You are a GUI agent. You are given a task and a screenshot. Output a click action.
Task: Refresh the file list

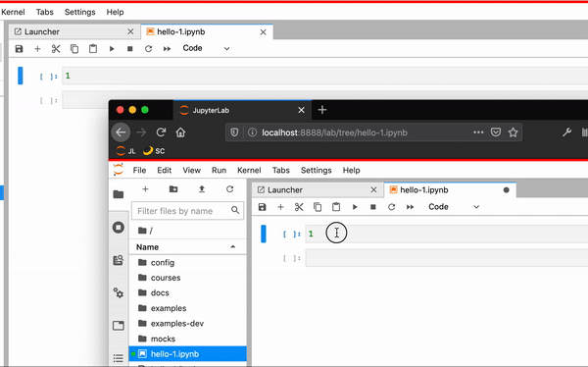(x=230, y=189)
